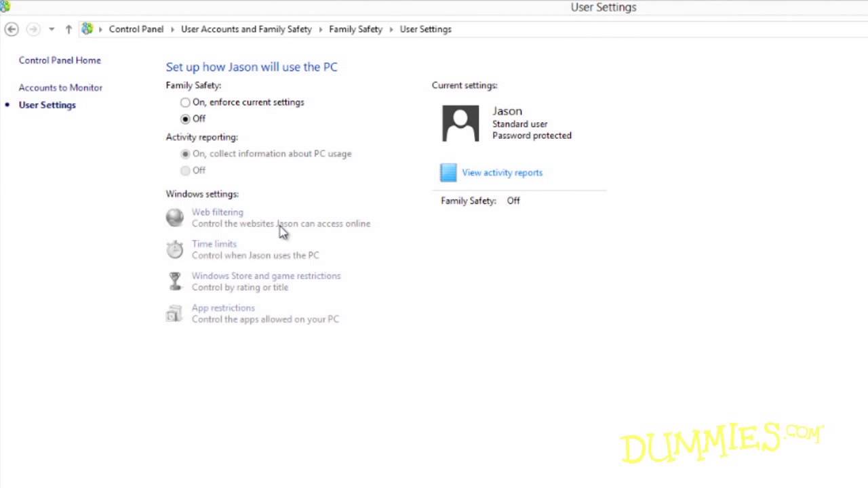Image resolution: width=868 pixels, height=488 pixels.
Task: Open the recent locations dropdown arrow
Action: point(52,29)
